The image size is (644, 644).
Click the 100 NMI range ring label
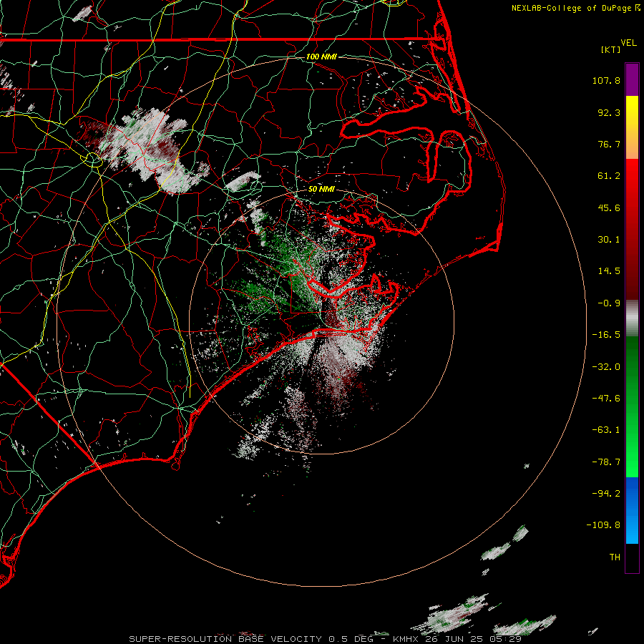[x=321, y=57]
